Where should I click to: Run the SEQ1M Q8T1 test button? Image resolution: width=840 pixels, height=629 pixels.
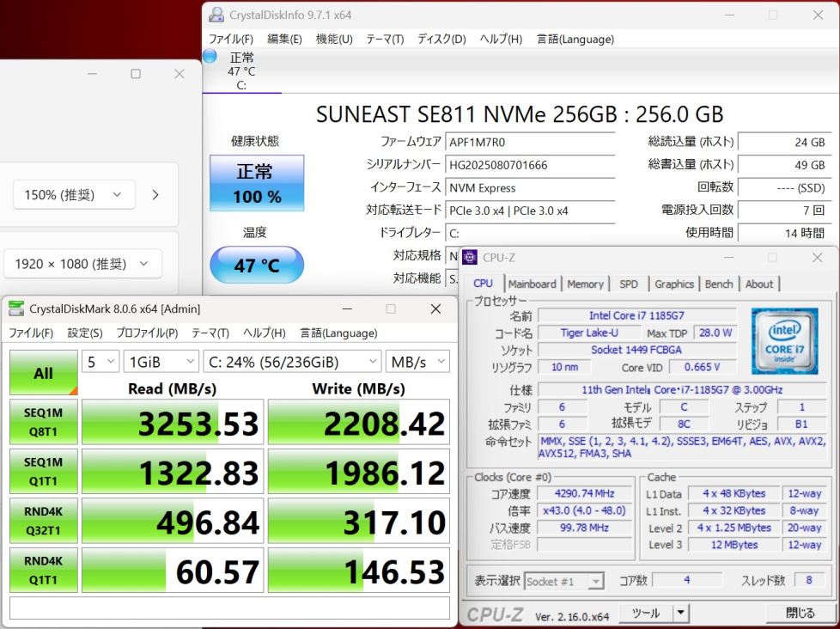click(43, 422)
